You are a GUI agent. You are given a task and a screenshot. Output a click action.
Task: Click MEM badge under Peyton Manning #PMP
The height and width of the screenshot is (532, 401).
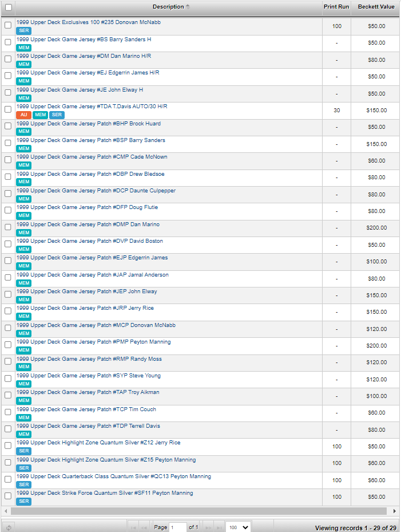pos(23,350)
